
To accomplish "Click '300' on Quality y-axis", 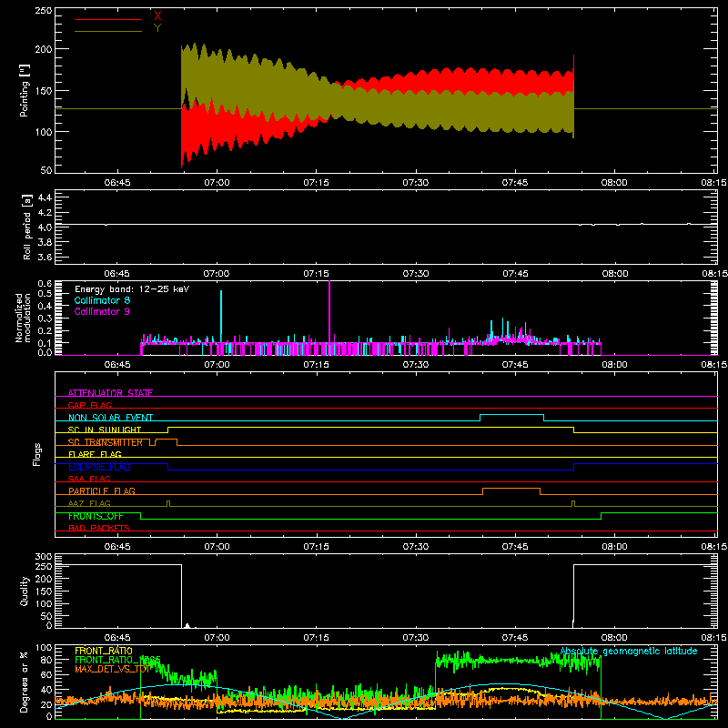I will pyautogui.click(x=44, y=557).
